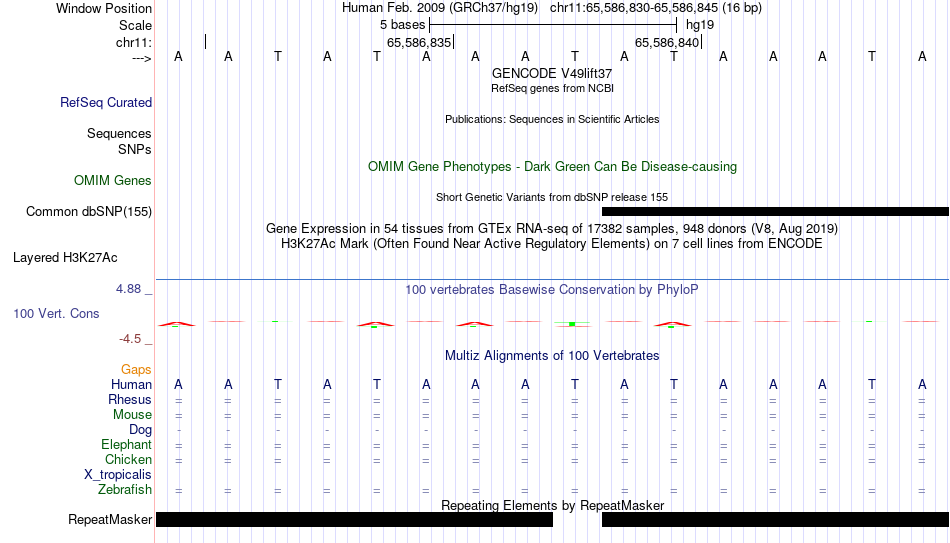Click the 100 Vert. Cons label

click(56, 313)
